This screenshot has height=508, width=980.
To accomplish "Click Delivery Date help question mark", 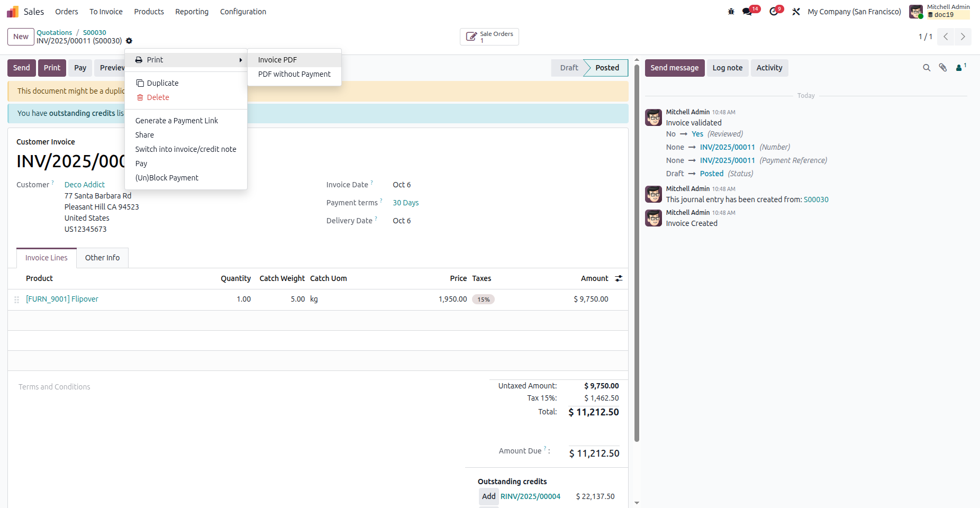I will coord(376,219).
